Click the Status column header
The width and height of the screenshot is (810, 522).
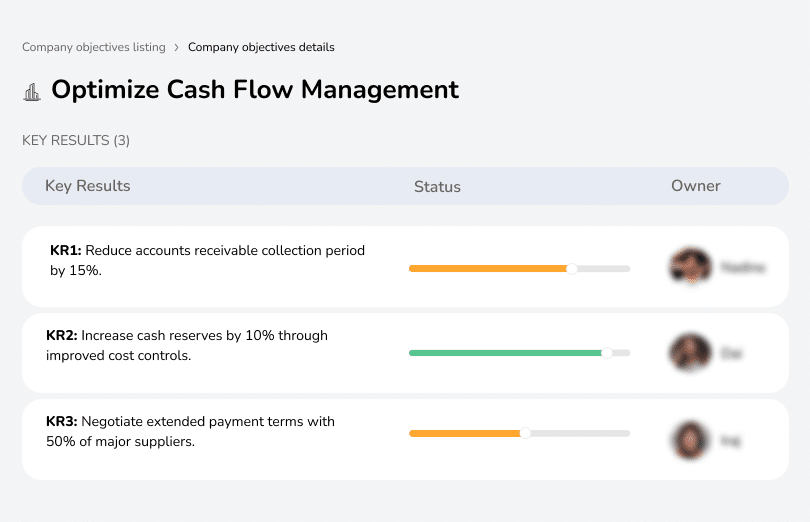point(437,187)
